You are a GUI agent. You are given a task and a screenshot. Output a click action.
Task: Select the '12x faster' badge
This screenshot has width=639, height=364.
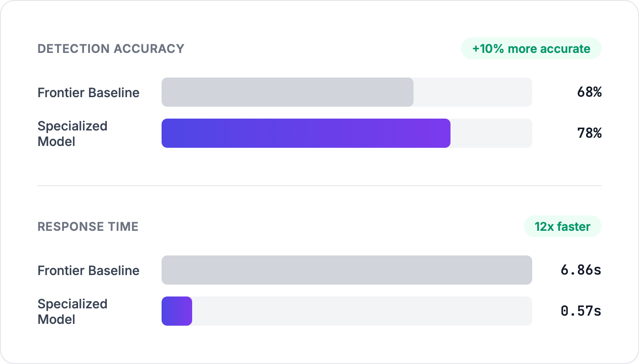click(x=562, y=227)
